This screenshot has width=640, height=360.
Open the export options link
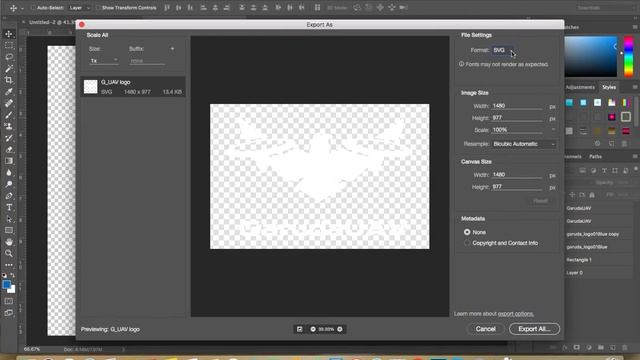(516, 314)
